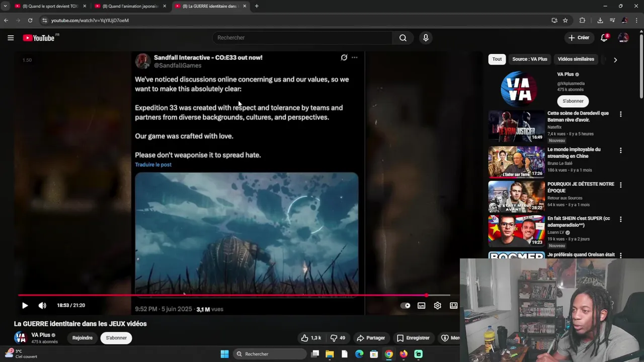644x362 pixels.
Task: Toggle subtitles in the player
Action: coord(422,305)
